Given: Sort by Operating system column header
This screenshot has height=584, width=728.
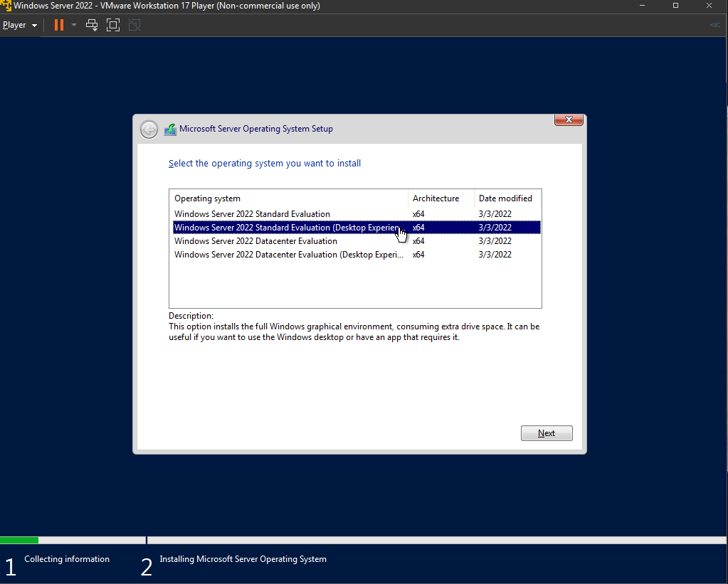Looking at the screenshot, I should tap(289, 198).
